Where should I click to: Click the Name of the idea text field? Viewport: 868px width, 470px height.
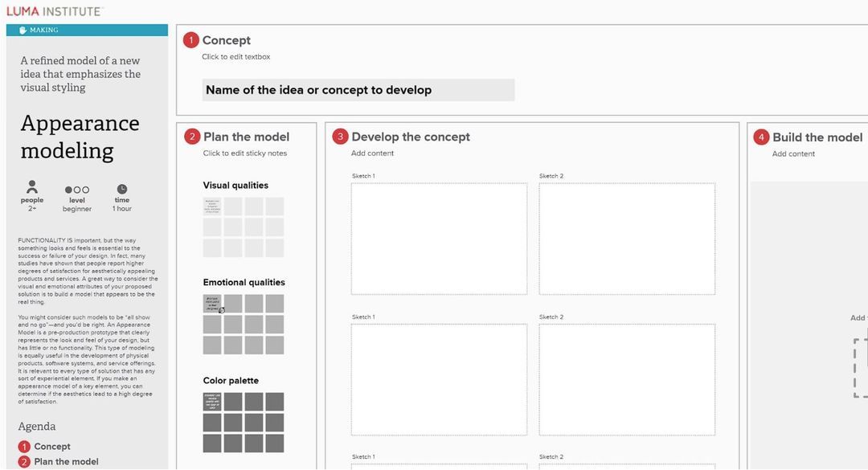[x=357, y=89]
